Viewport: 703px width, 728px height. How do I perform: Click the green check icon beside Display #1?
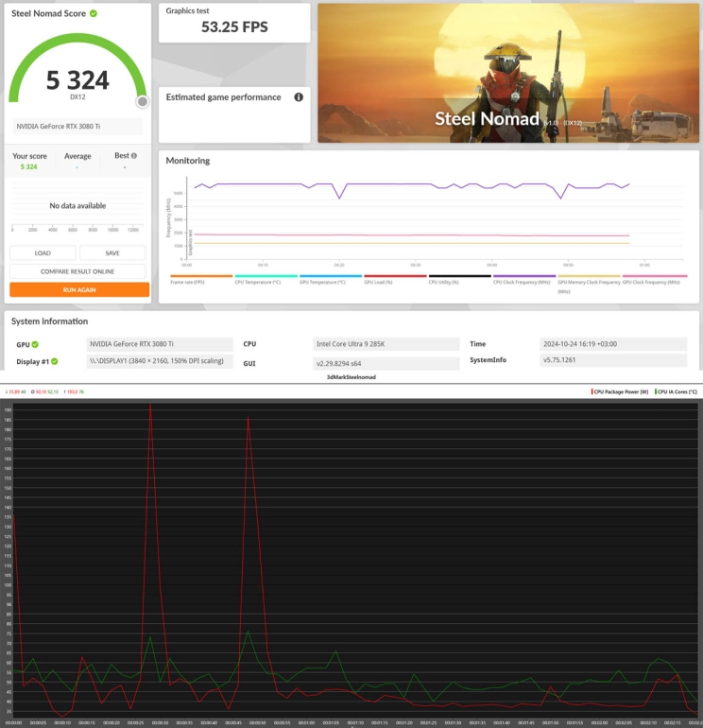point(56,361)
